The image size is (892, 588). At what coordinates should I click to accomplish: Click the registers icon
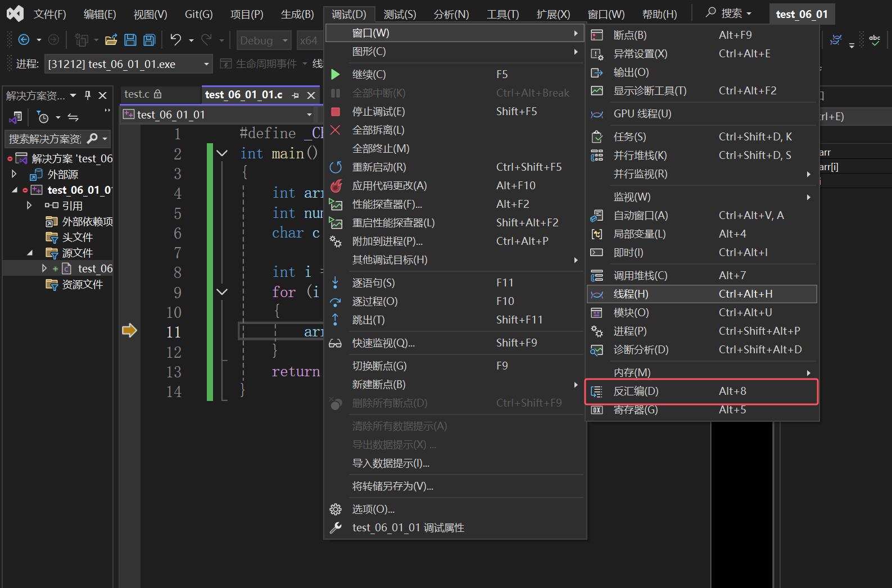click(x=597, y=410)
